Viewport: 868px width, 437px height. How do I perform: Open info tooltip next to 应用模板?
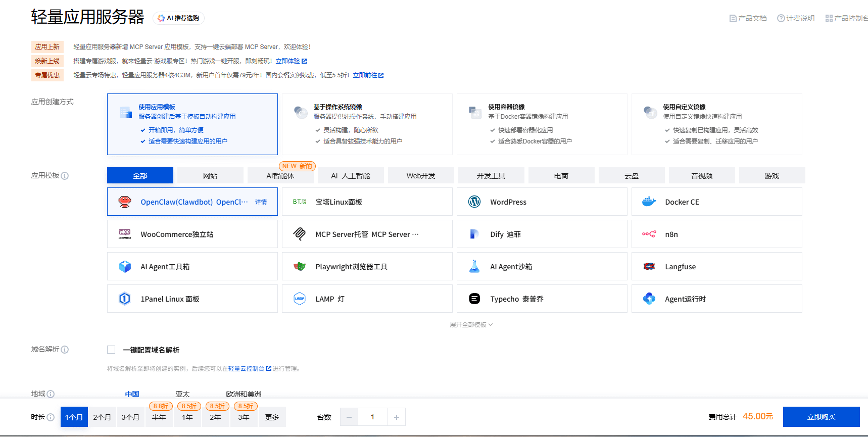65,176
